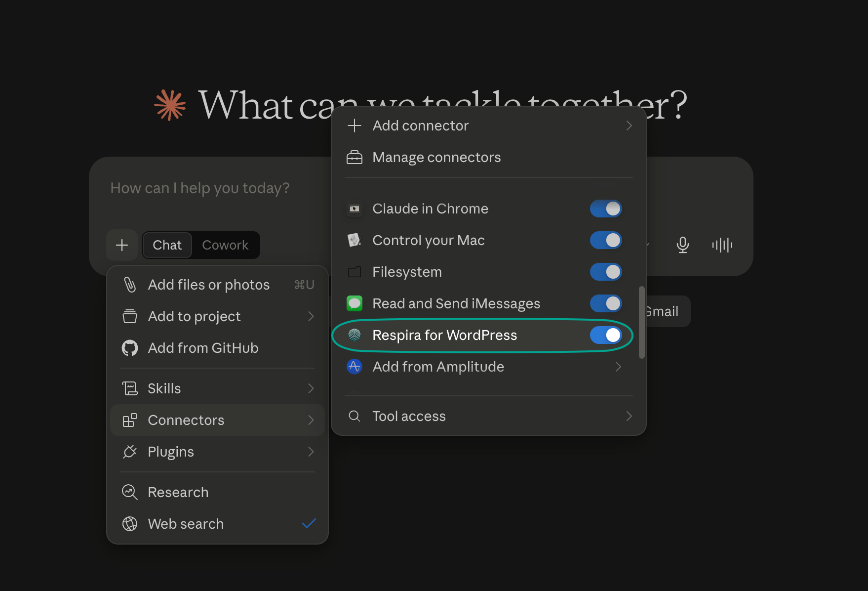The image size is (868, 591).
Task: Click the blue Amplitude logo icon
Action: pos(355,367)
